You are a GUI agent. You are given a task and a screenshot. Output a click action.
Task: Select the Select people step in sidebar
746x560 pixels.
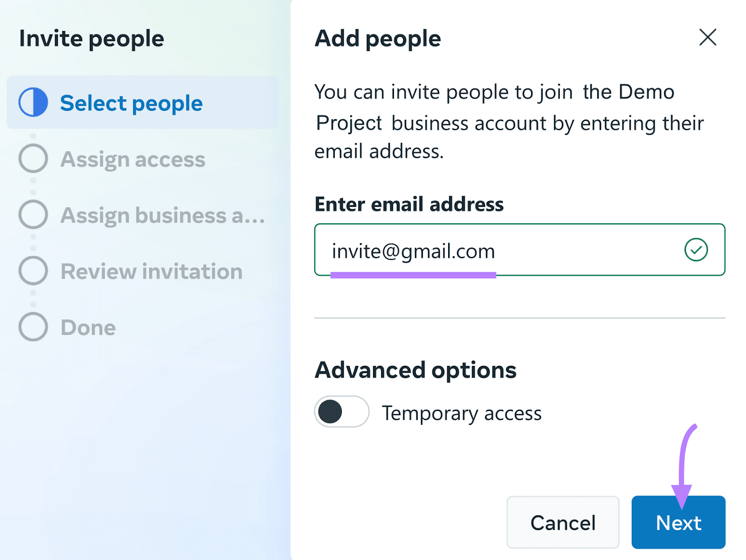(131, 103)
